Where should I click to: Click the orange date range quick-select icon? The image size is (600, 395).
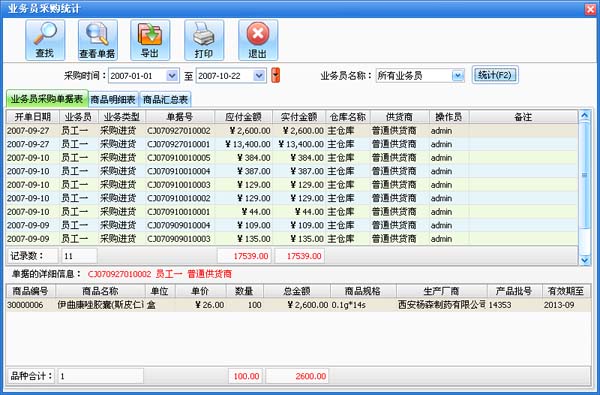(x=276, y=75)
